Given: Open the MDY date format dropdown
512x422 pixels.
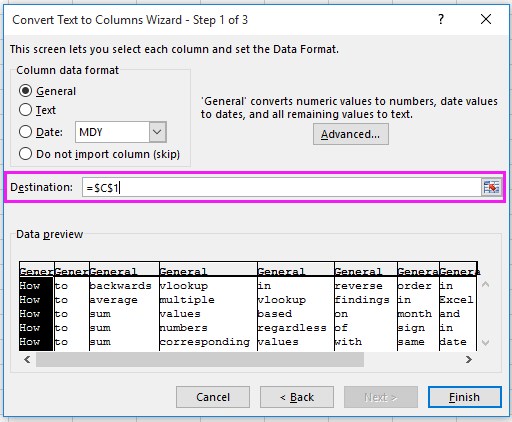Looking at the screenshot, I should (157, 132).
